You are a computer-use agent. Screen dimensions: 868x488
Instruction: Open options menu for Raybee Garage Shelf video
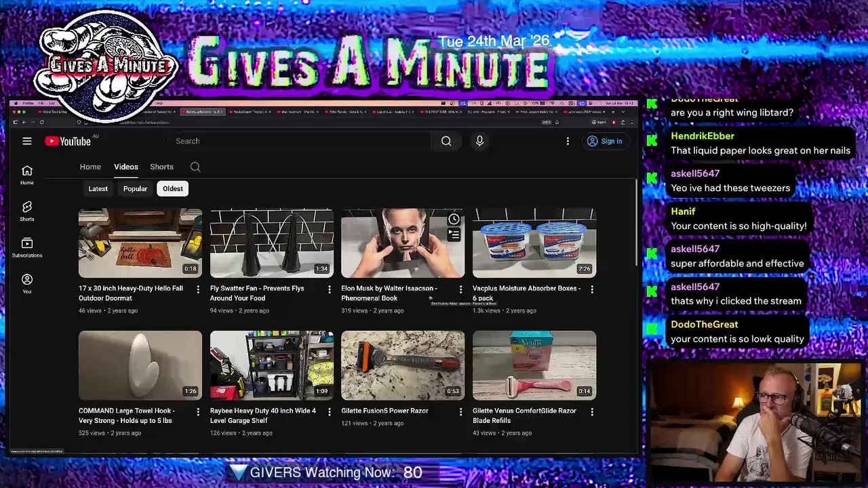(x=330, y=411)
